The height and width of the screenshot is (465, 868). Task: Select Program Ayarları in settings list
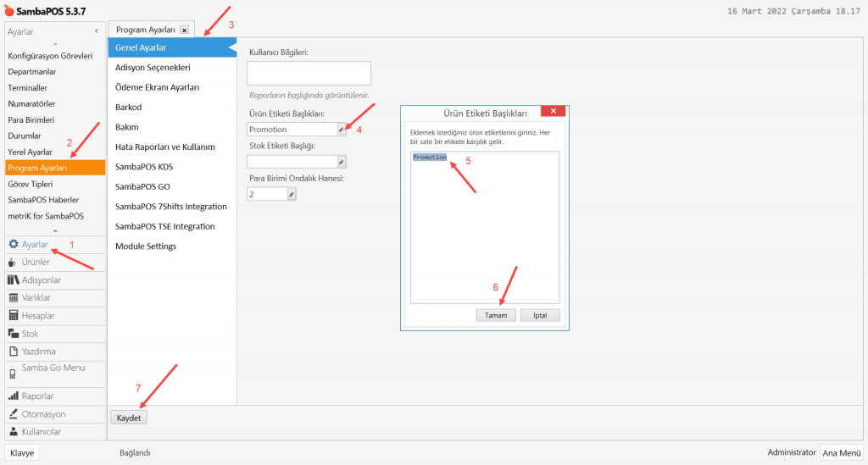coord(55,168)
